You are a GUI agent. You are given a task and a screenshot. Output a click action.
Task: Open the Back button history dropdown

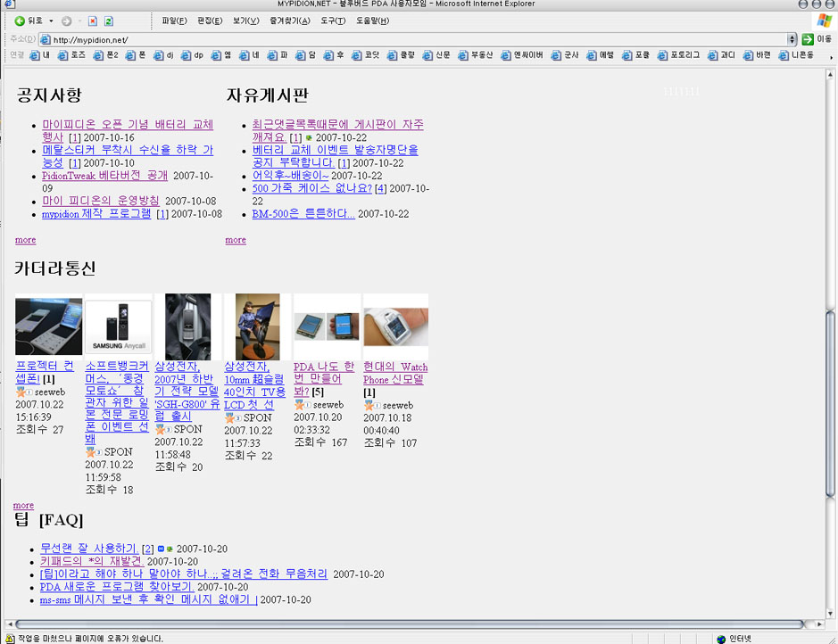(51, 21)
